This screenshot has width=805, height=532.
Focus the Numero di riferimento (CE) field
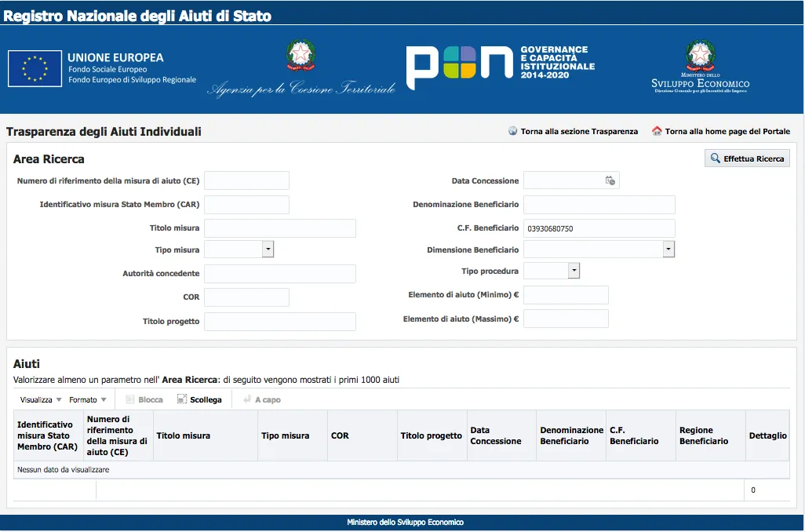(x=246, y=180)
